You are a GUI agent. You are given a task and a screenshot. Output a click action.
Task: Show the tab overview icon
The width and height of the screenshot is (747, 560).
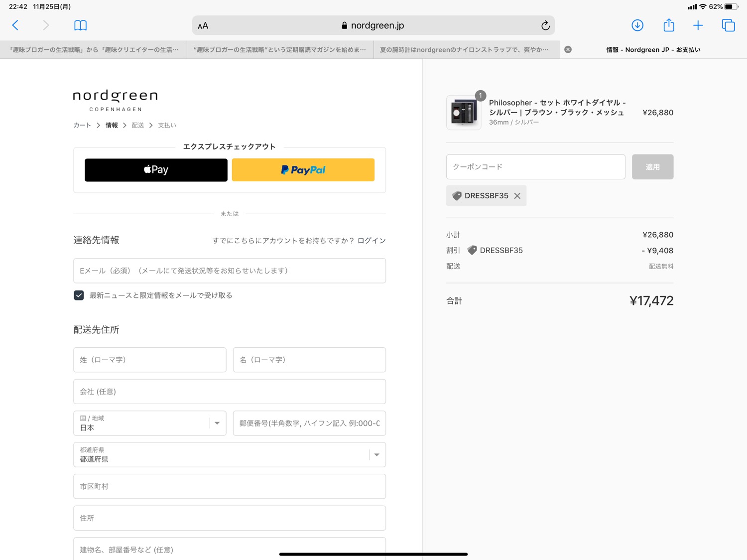728,25
